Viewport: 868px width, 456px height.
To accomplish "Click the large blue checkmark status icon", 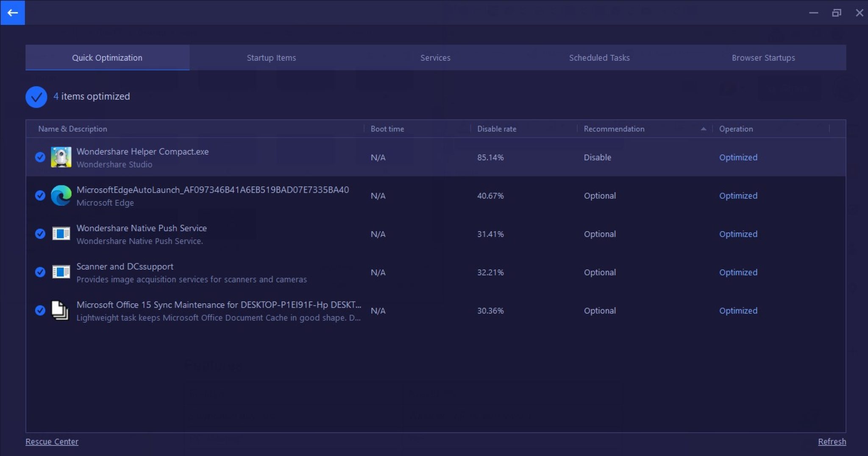I will [x=36, y=97].
